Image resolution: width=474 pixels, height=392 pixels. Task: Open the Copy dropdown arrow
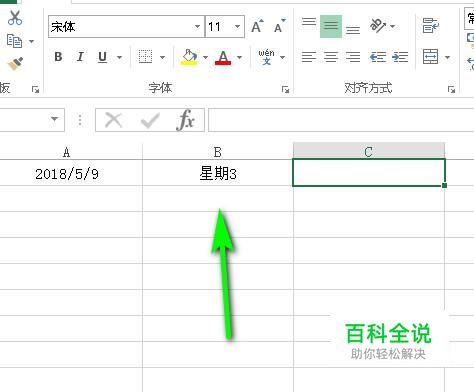[x=31, y=41]
